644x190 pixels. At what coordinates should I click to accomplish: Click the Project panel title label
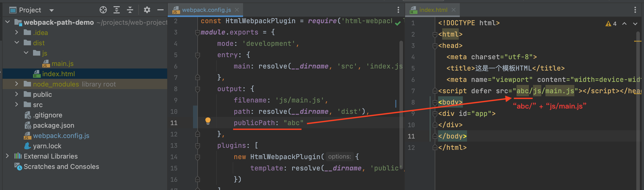pos(30,10)
